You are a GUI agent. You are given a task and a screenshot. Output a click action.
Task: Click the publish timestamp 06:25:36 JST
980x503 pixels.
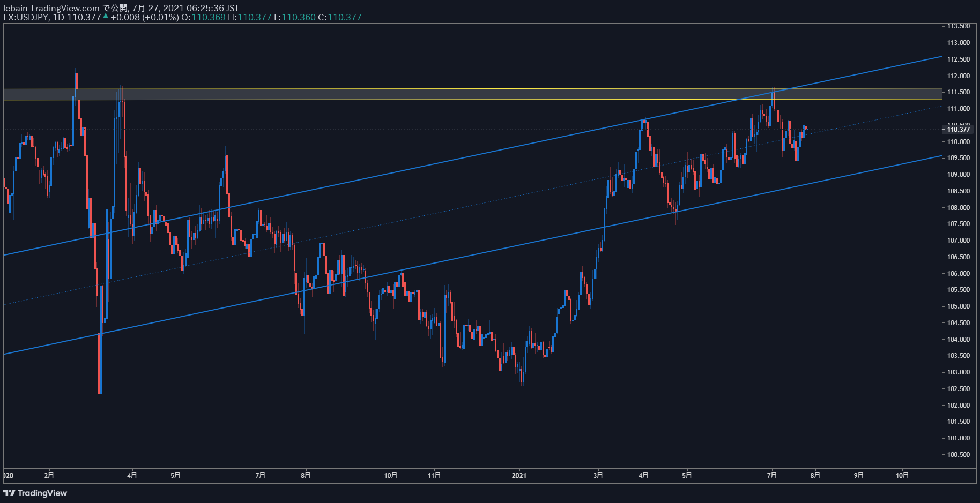click(x=213, y=8)
